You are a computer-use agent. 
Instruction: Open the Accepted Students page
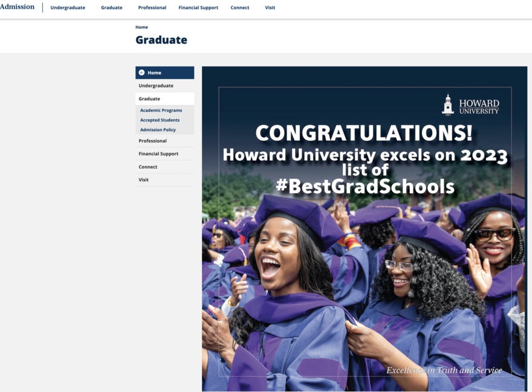pyautogui.click(x=159, y=120)
